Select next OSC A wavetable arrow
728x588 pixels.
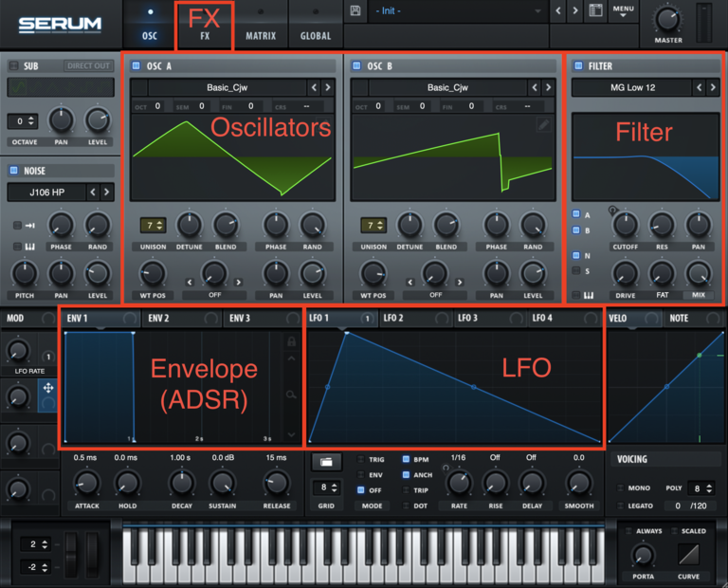pyautogui.click(x=328, y=87)
